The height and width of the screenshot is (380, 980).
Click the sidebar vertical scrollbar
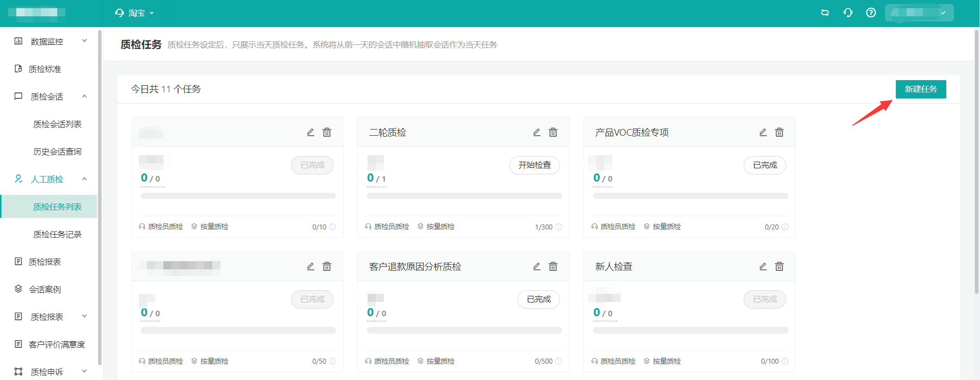(100, 197)
